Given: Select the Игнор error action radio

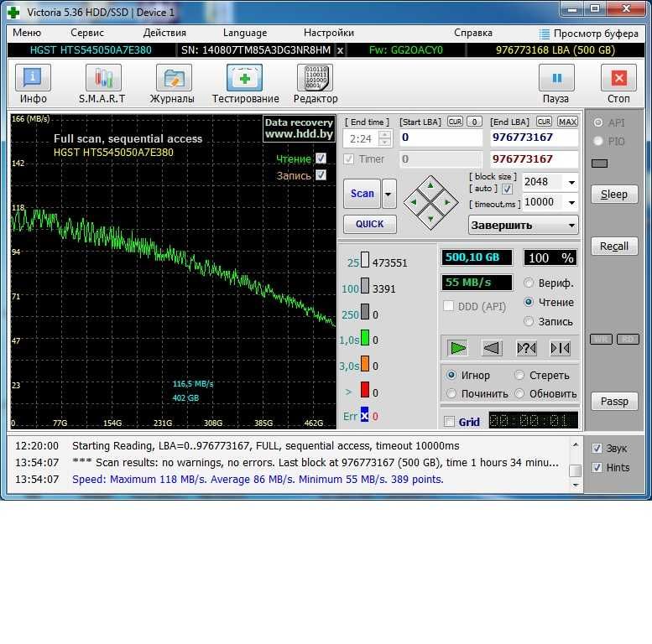Looking at the screenshot, I should pos(451,375).
